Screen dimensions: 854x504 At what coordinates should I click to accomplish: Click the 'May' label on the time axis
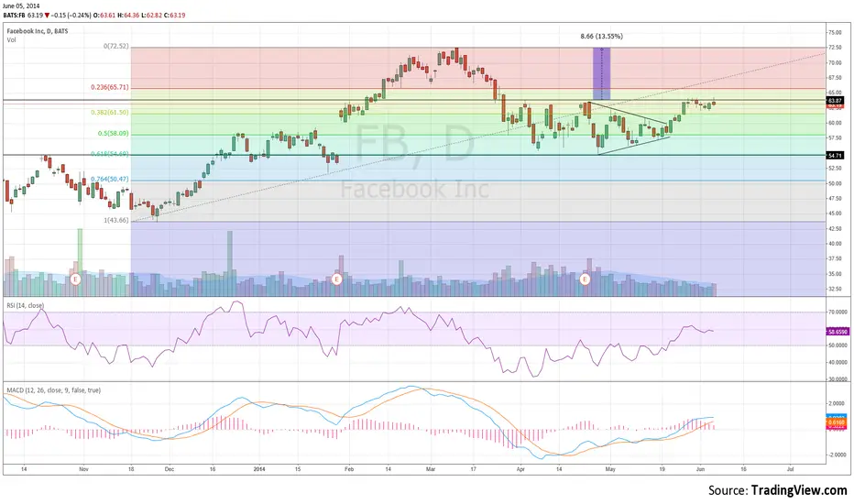[610, 468]
